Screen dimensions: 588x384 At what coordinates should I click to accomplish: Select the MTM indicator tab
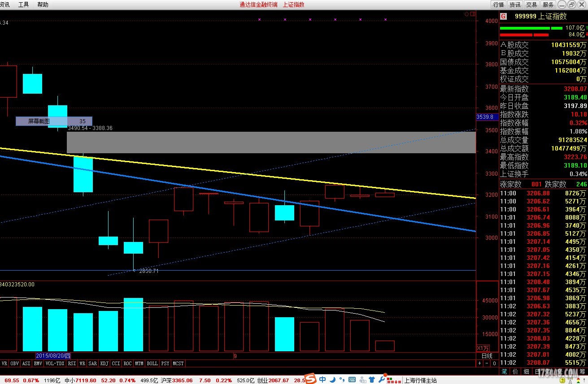click(x=139, y=363)
